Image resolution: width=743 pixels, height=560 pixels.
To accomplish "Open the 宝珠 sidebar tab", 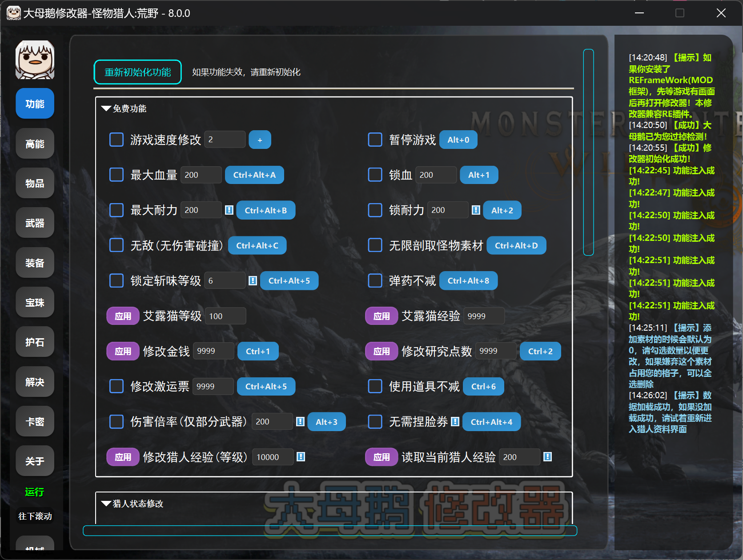I will (x=35, y=303).
